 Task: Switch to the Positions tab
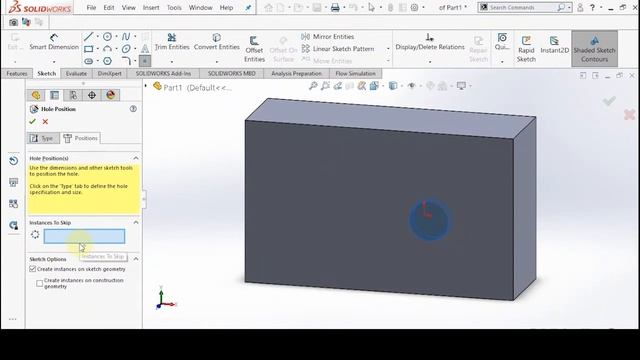click(80, 138)
